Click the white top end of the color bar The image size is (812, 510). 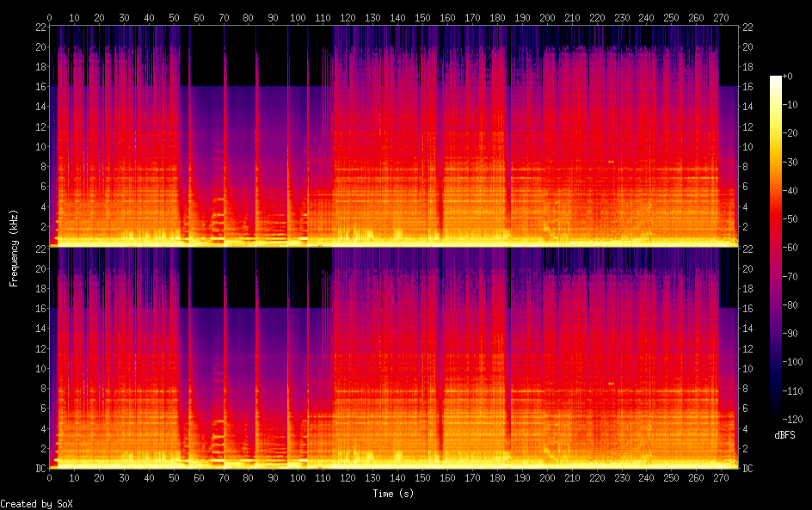point(776,79)
